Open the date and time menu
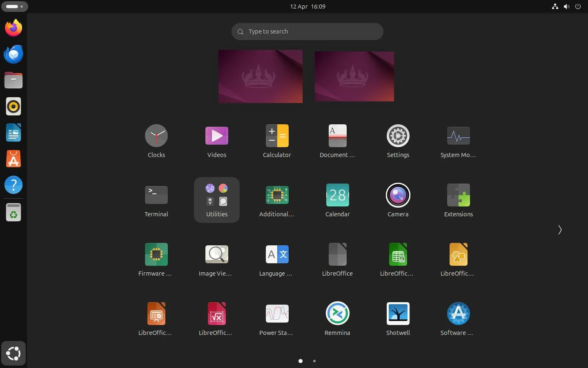 coord(307,7)
